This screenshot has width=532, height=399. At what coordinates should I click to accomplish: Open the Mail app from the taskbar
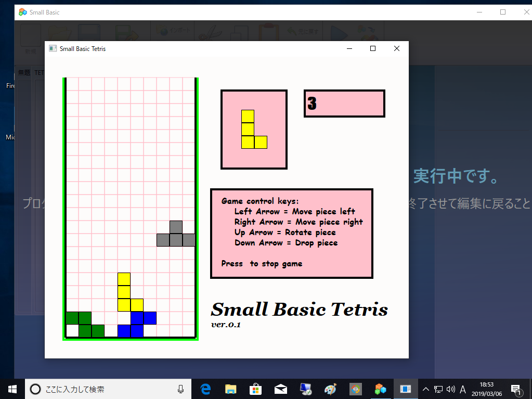281,389
